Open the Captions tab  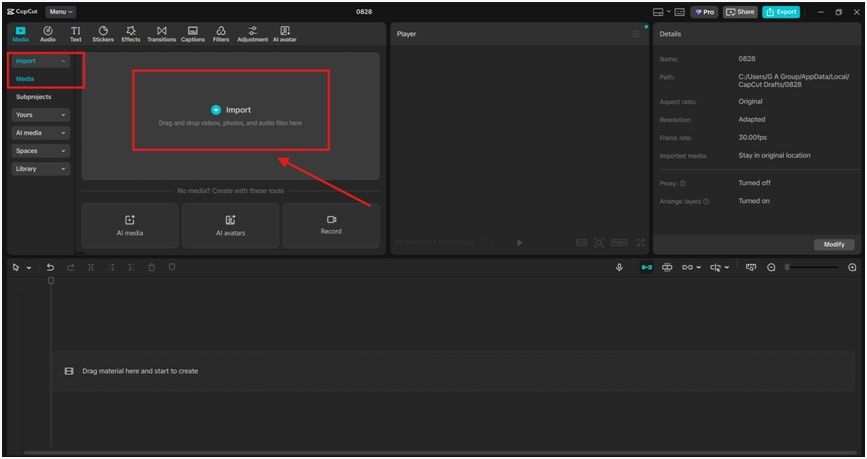click(192, 34)
